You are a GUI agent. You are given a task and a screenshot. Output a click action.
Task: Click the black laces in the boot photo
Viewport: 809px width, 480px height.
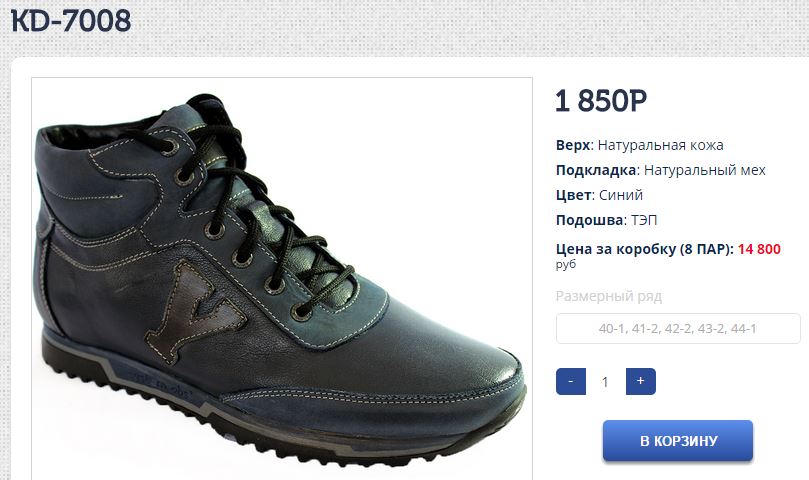(x=248, y=206)
